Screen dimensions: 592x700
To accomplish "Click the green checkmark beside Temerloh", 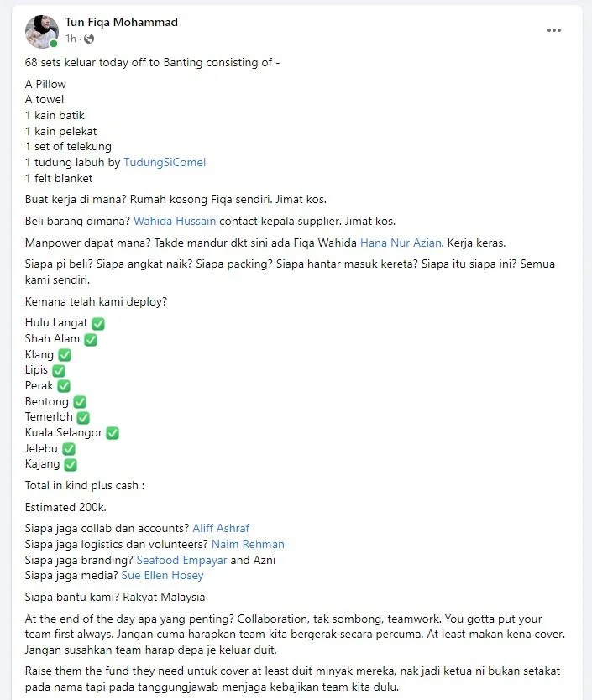I will click(83, 417).
